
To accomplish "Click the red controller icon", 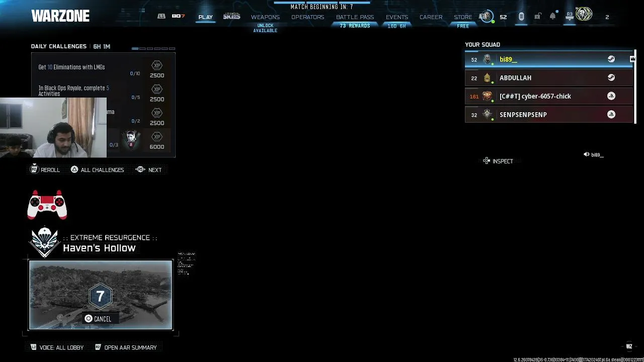I will click(x=47, y=205).
